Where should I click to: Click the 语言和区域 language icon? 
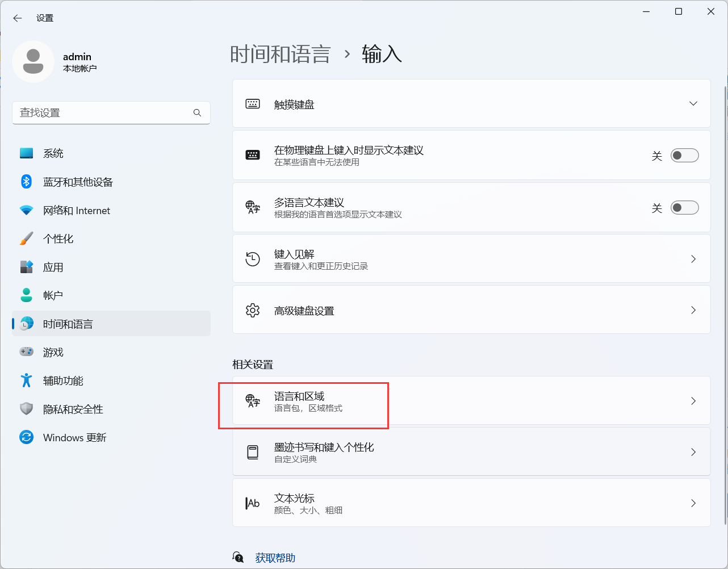[x=253, y=401]
